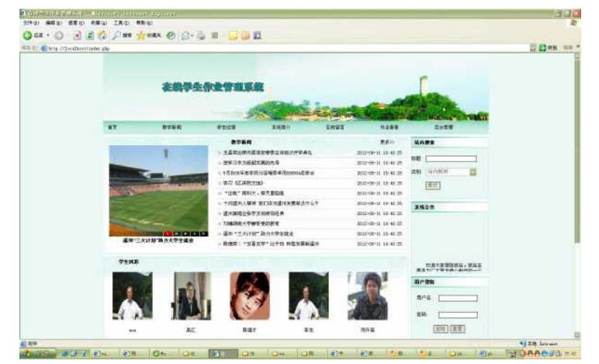Open the 系统简介 navigation link
This screenshot has width=599, height=364.
pyautogui.click(x=281, y=127)
